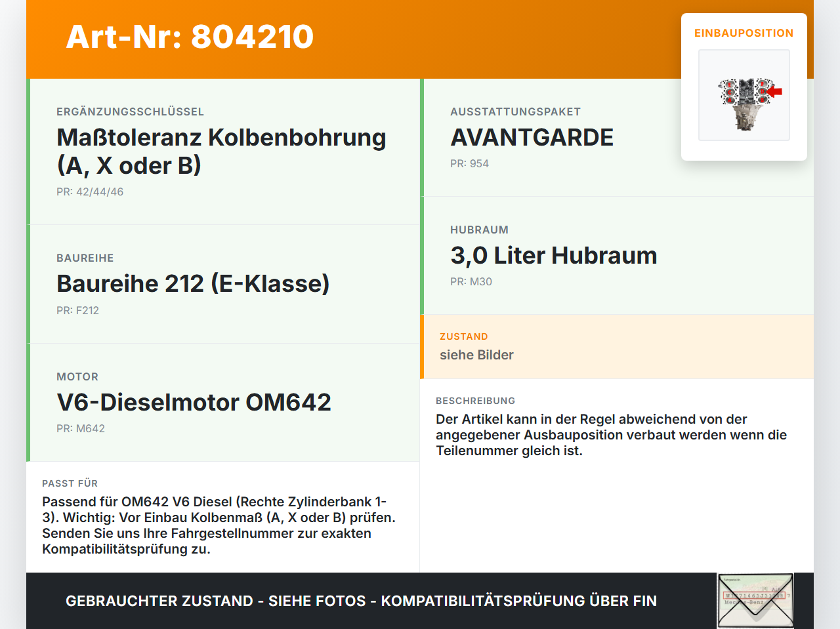Select Maßtoleranz Kolbenbohrung (A, X oder B) text
Viewport: 840px width, 629px height.
click(x=222, y=152)
